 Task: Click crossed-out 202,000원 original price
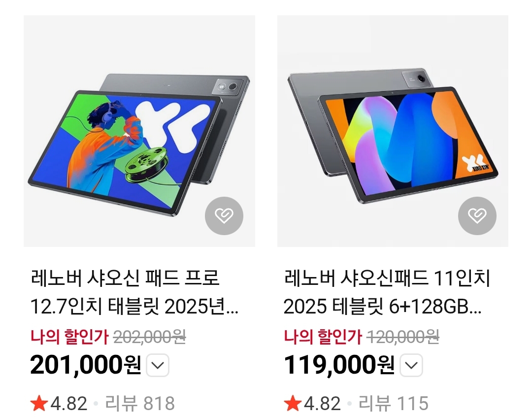click(149, 337)
